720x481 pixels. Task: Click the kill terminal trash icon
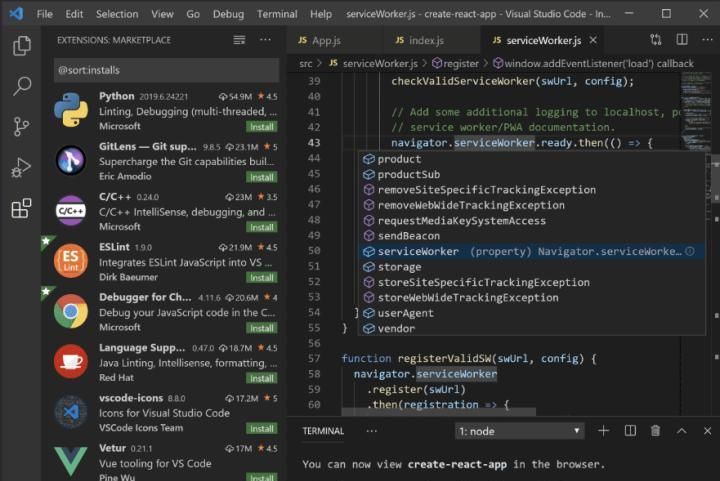tap(655, 431)
